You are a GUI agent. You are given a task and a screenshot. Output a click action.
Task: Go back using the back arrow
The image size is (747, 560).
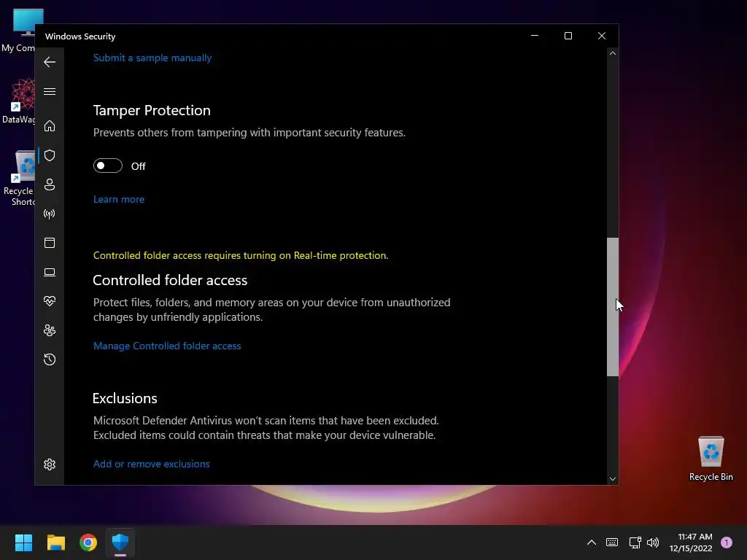[50, 62]
